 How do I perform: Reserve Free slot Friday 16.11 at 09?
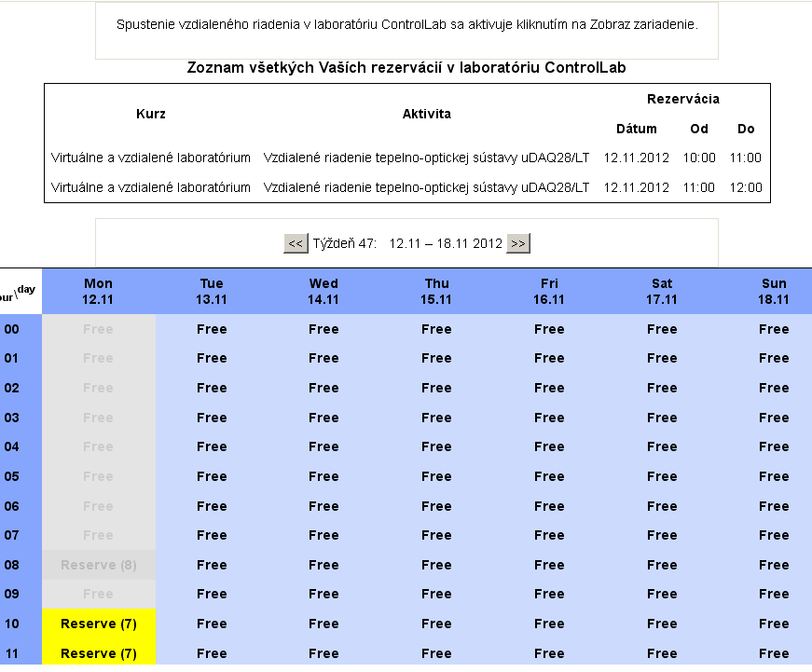[x=549, y=595]
